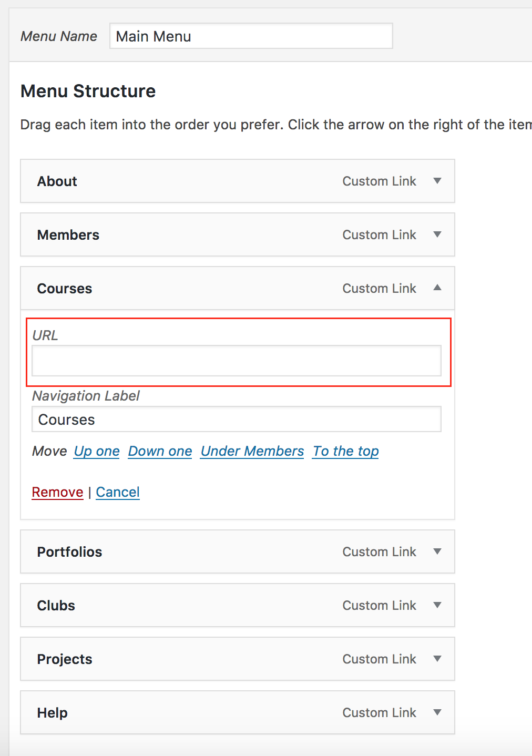Move Courses Down one position

(x=160, y=451)
